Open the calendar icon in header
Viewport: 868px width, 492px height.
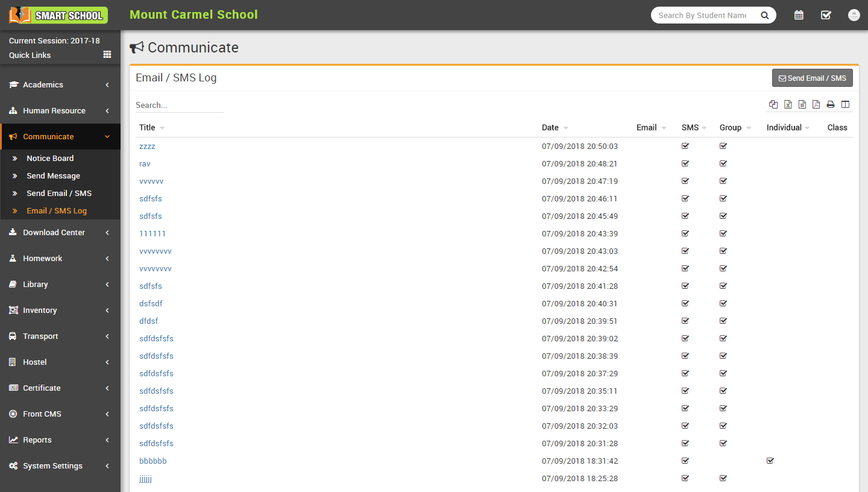click(x=799, y=15)
